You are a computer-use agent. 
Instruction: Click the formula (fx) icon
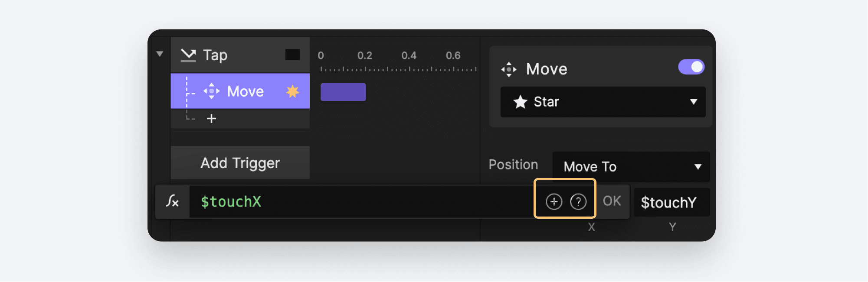click(x=172, y=201)
